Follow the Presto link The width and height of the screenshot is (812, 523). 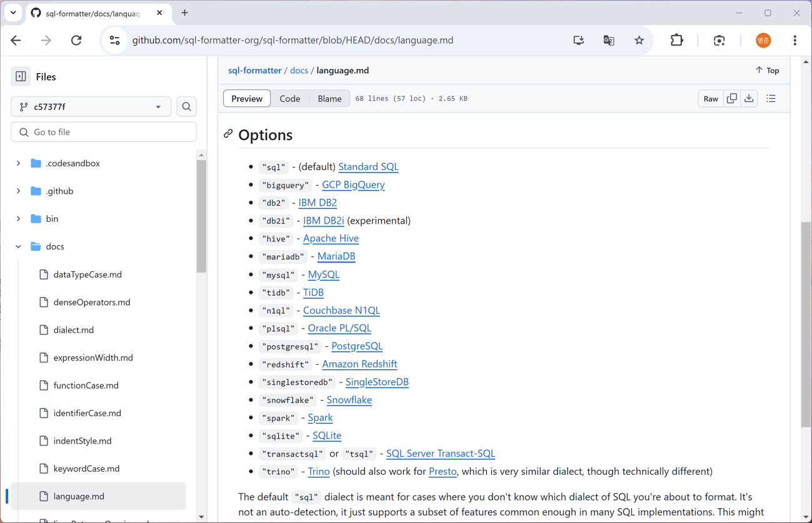coord(443,472)
